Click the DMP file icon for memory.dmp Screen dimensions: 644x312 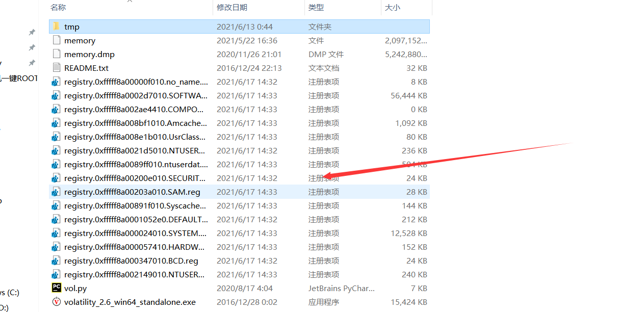56,54
